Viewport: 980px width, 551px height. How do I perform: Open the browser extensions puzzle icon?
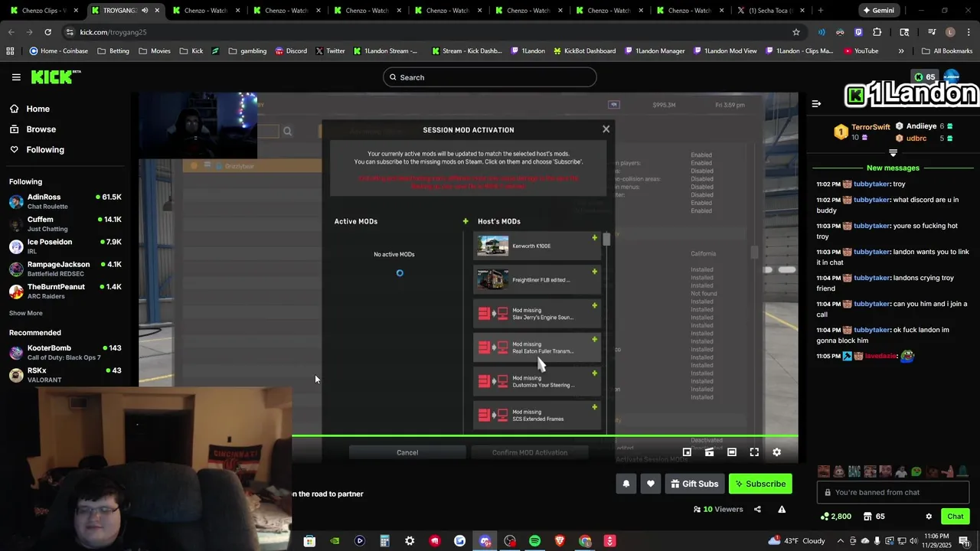877,32
